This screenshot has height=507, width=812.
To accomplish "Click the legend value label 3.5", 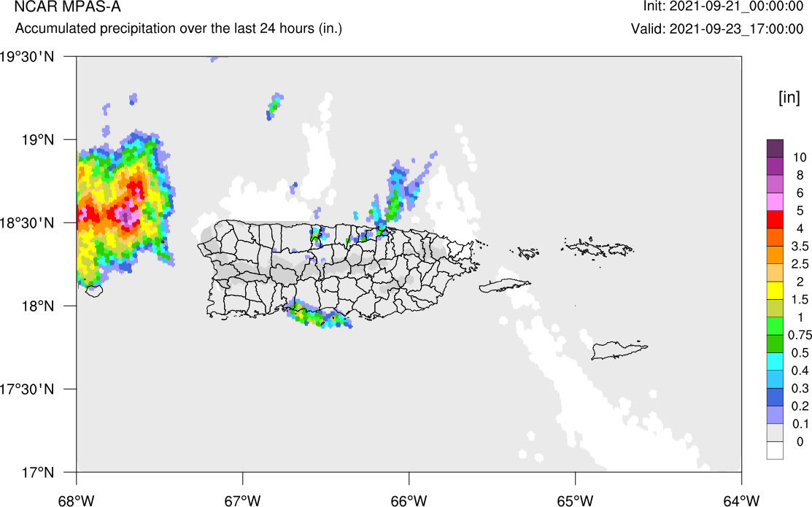I will [800, 247].
